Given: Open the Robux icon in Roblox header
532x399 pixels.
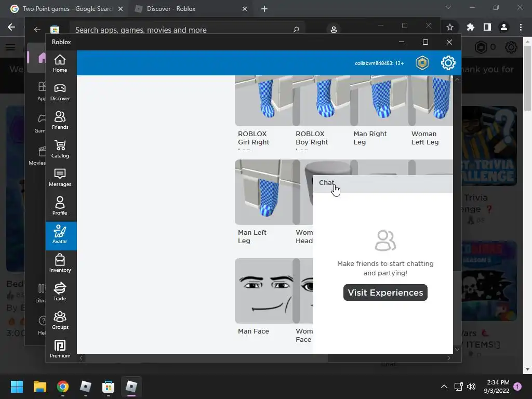Looking at the screenshot, I should click(x=422, y=63).
